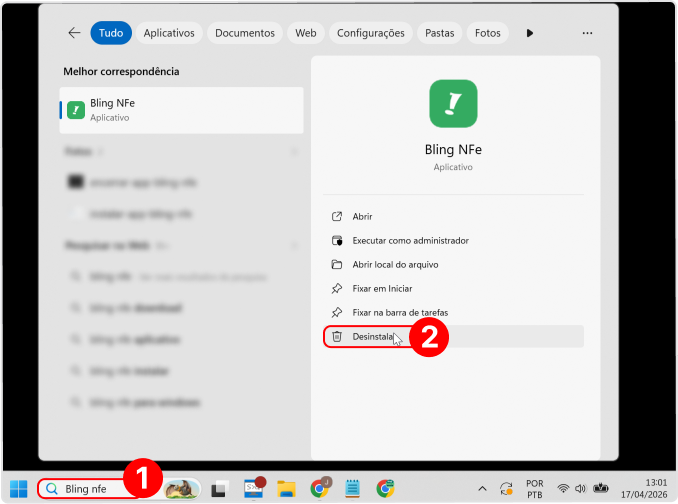
Task: Open the POR PTB language switcher
Action: [534, 489]
